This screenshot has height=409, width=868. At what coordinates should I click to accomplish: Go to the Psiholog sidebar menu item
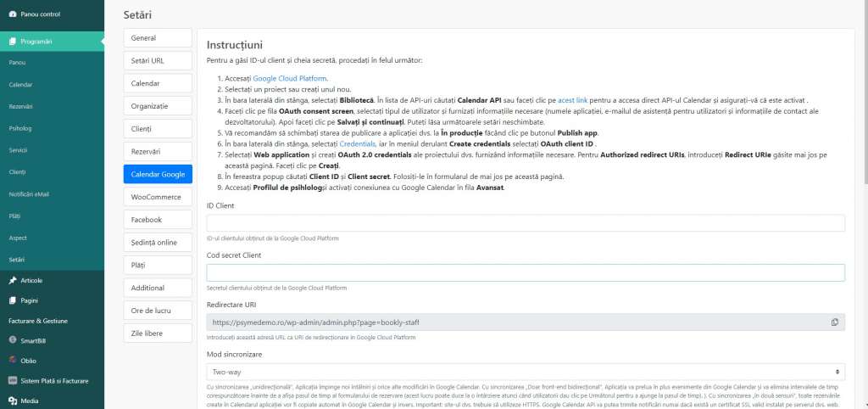coord(20,129)
